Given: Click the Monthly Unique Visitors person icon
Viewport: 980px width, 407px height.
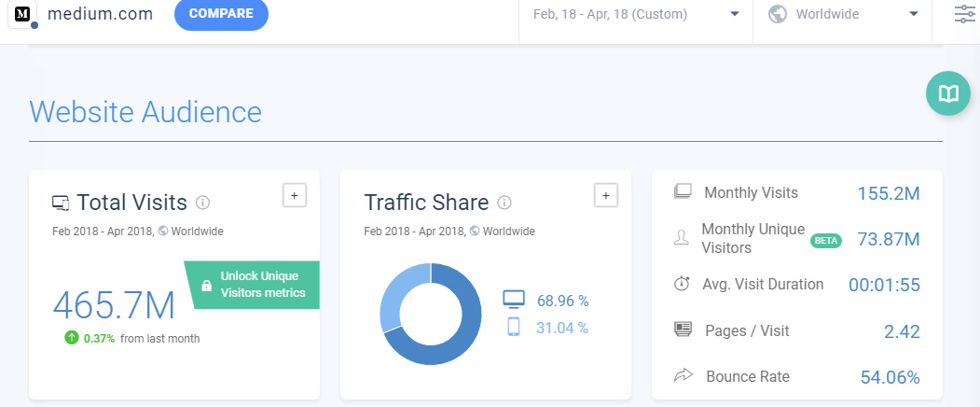Looking at the screenshot, I should [682, 239].
